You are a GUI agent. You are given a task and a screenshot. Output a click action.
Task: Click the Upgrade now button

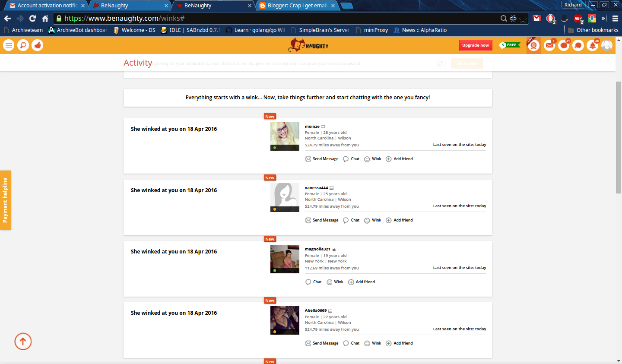(476, 45)
